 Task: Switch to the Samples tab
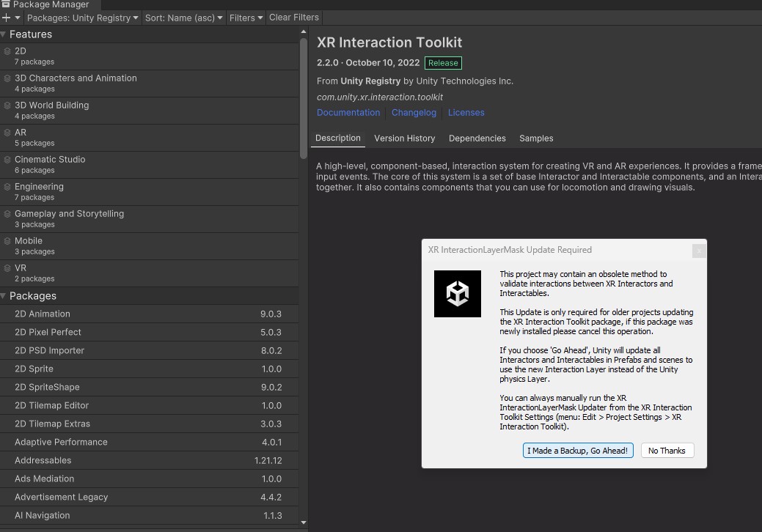(x=536, y=138)
